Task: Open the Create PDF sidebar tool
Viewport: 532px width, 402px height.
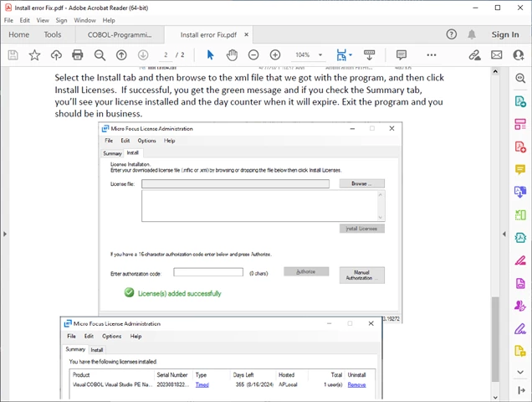Action: coord(520,147)
